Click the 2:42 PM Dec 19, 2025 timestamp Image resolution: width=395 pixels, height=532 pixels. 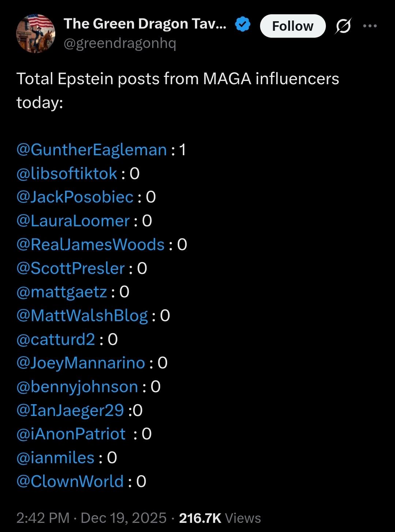pos(91,518)
